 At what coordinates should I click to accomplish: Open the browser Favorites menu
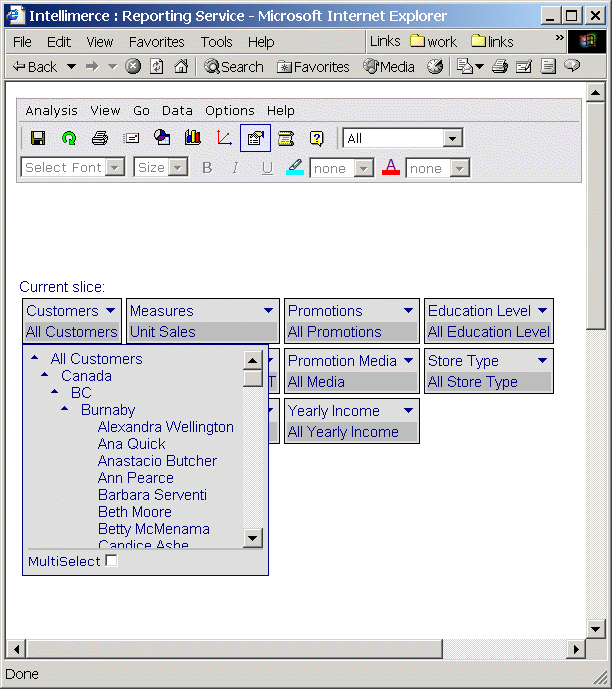click(x=156, y=42)
